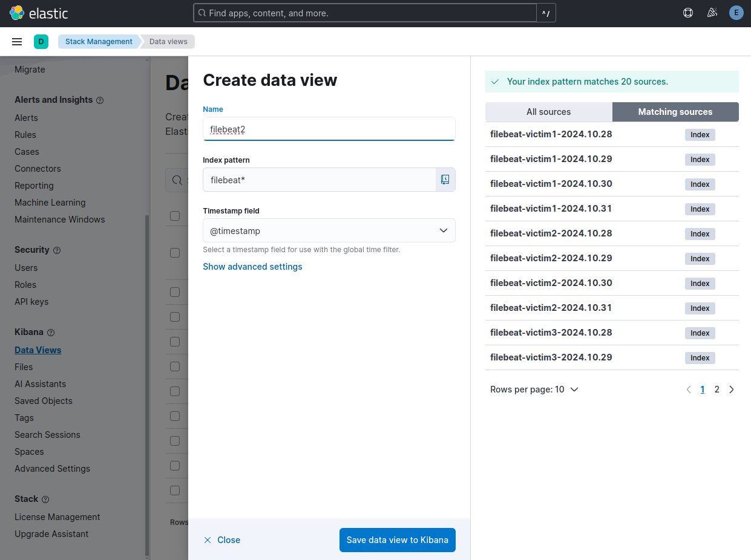Screen dimensions: 751x560
Task: Open Advanced Settings in sidebar
Action: click(53, 469)
